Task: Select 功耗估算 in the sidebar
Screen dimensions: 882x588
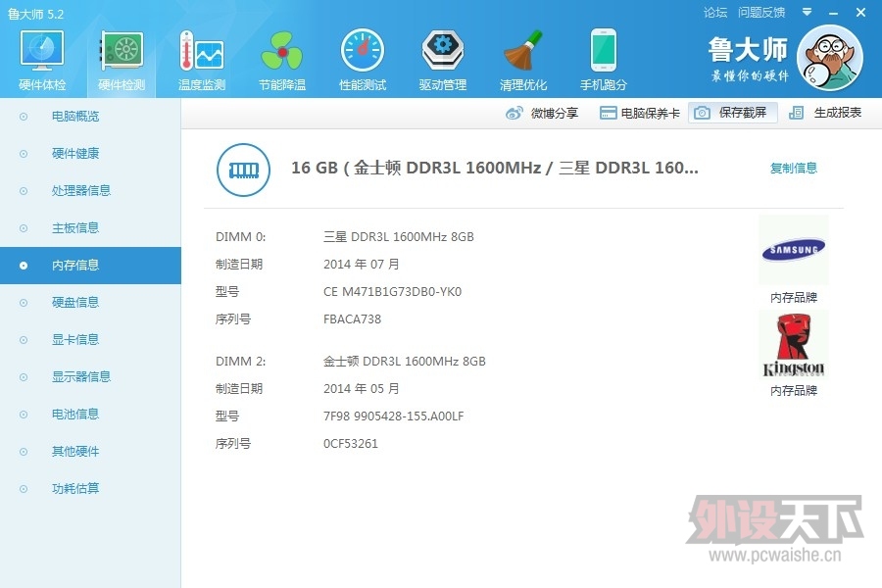Action: coord(90,488)
